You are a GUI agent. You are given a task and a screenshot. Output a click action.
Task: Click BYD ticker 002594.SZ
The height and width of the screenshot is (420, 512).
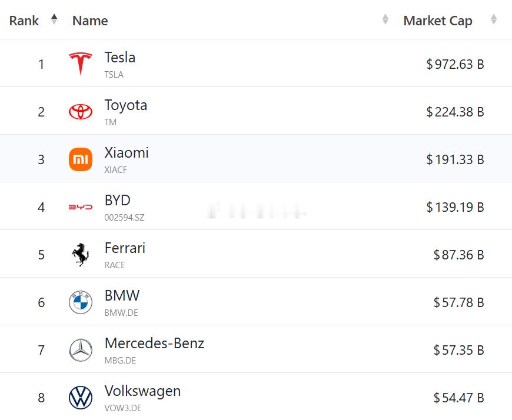tap(124, 217)
